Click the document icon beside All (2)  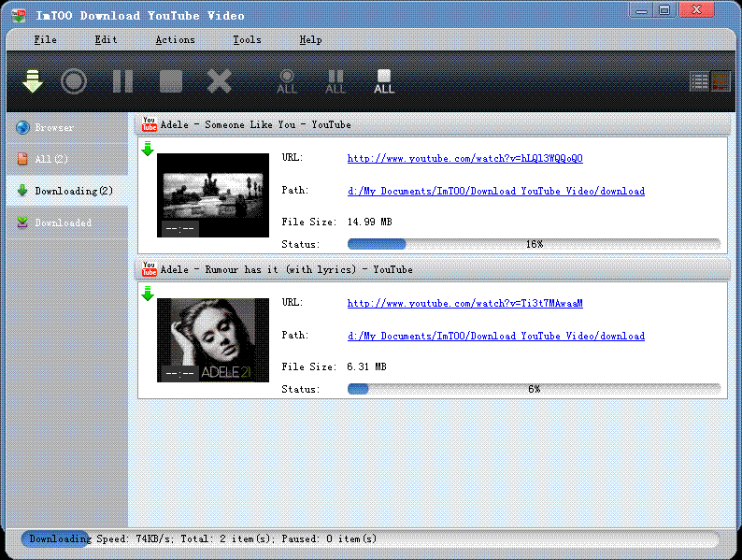(22, 159)
